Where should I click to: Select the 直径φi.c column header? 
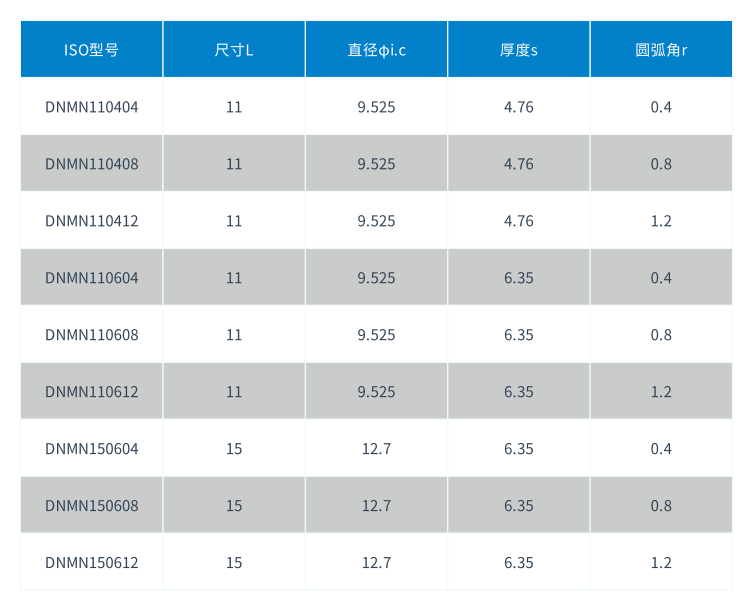[x=376, y=49]
